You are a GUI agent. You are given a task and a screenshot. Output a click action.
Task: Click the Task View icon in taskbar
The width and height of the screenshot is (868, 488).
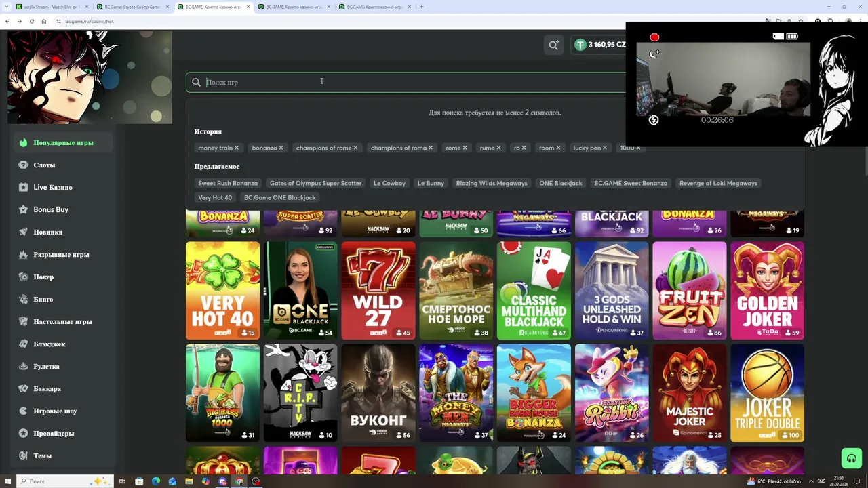point(122,481)
